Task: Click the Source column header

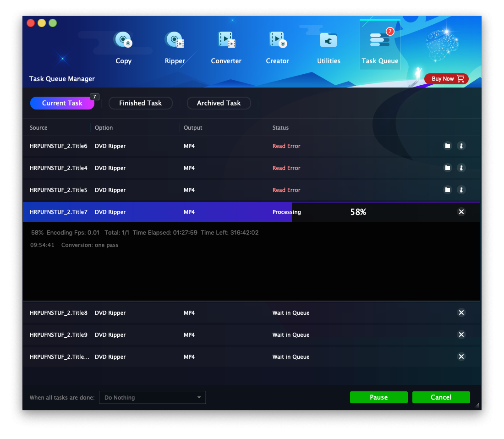Action: pyautogui.click(x=38, y=127)
